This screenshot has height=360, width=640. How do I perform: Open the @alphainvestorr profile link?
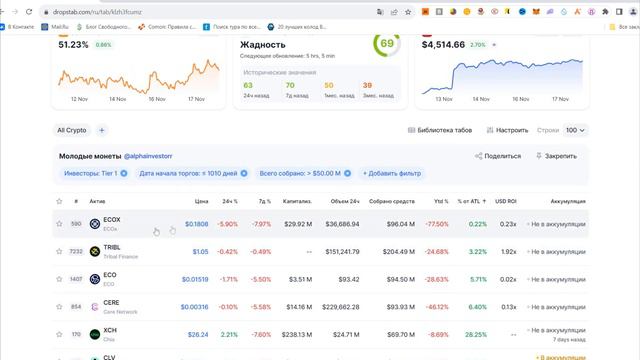(148, 156)
